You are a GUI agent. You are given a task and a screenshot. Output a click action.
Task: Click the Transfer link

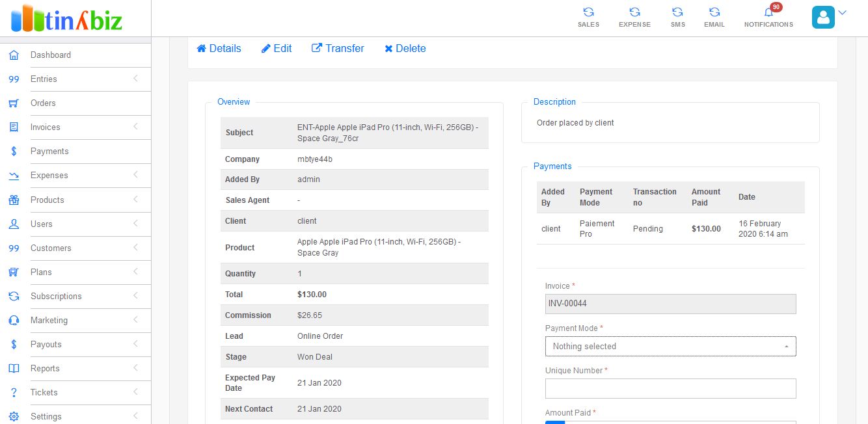338,49
